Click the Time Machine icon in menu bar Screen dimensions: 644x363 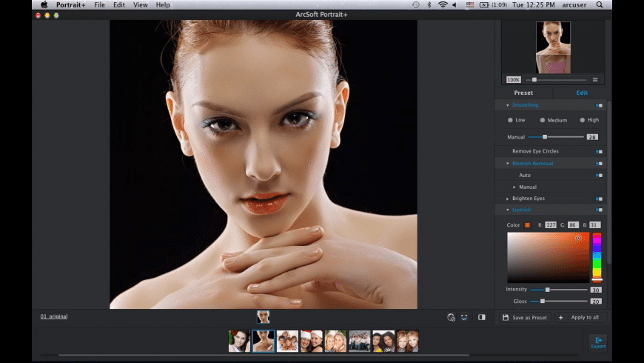click(x=416, y=5)
